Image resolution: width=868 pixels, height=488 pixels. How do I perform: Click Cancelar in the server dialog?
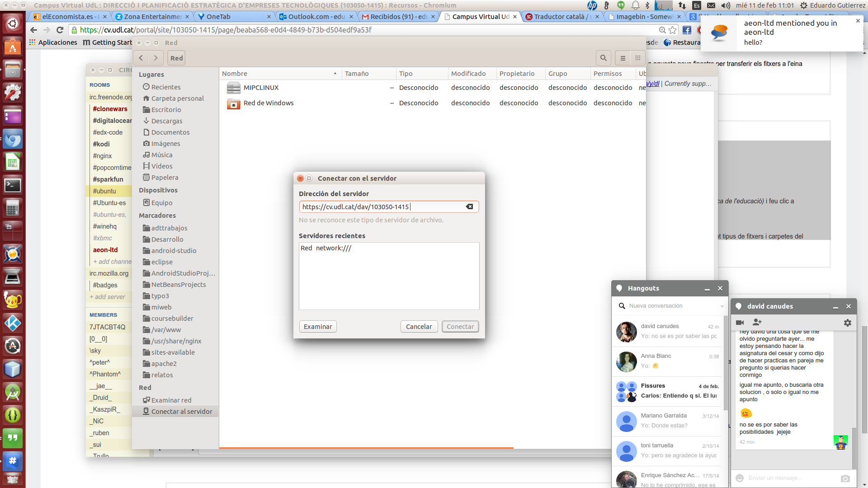(x=419, y=327)
